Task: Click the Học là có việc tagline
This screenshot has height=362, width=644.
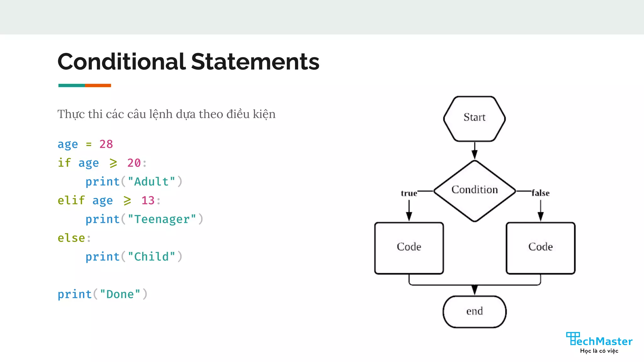Action: point(599,351)
